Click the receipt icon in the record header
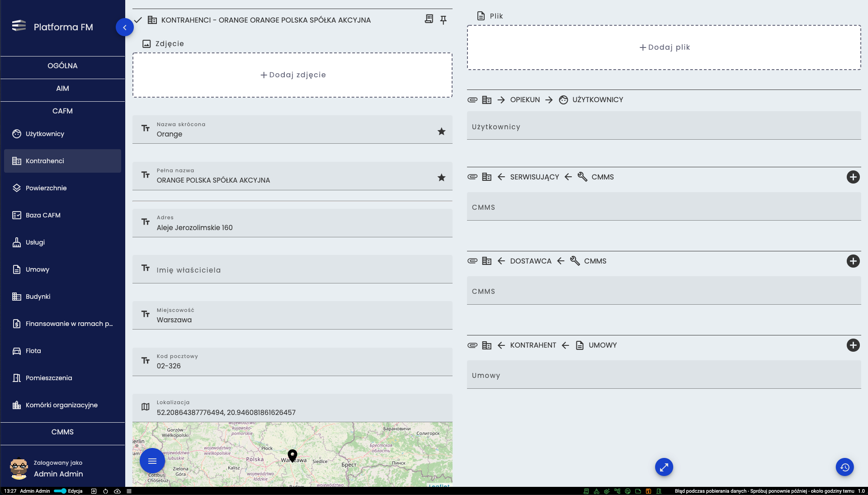 pyautogui.click(x=429, y=19)
